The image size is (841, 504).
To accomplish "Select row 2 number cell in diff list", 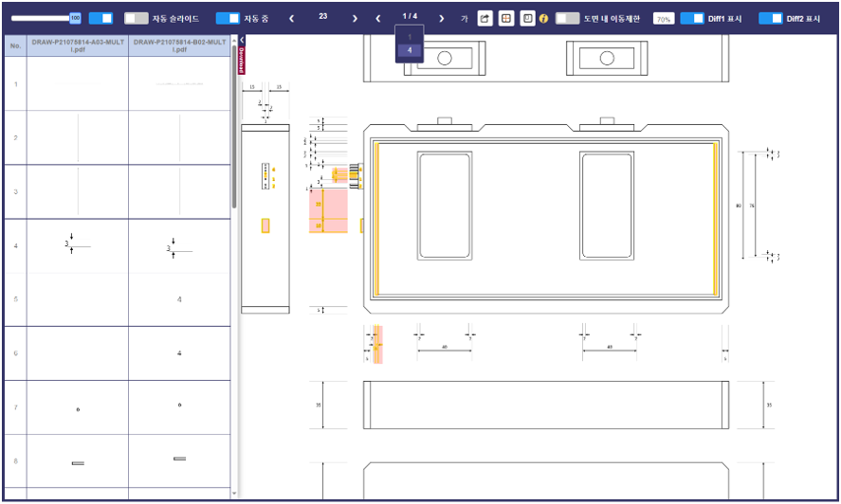I will click(x=15, y=137).
